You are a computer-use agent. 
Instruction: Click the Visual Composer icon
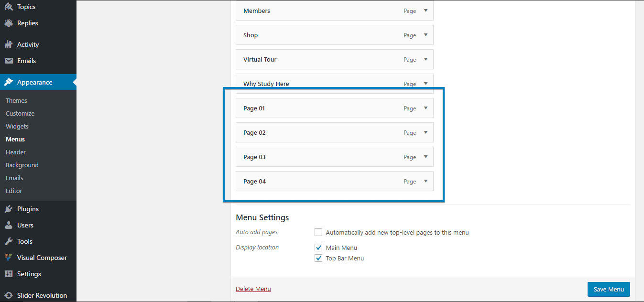coord(9,258)
